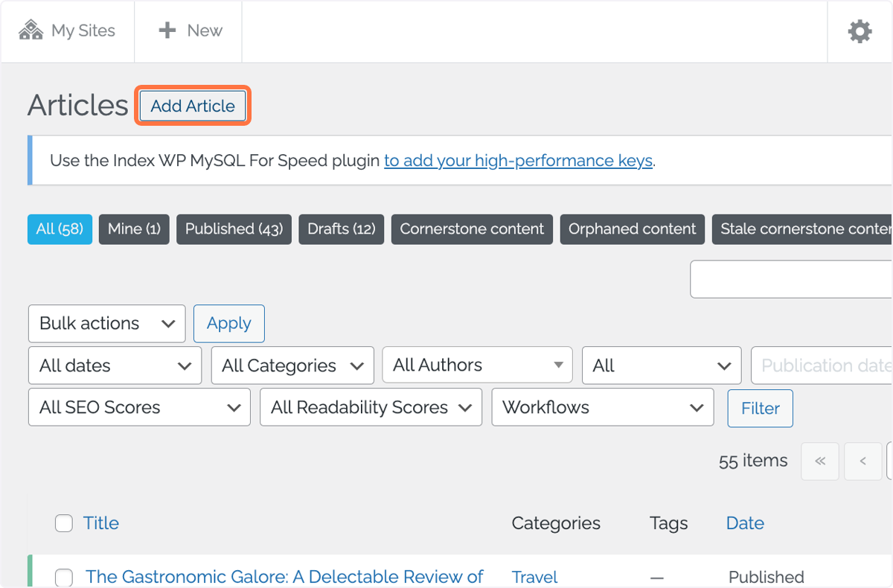
Task: Filter by Published (43)
Action: click(234, 229)
